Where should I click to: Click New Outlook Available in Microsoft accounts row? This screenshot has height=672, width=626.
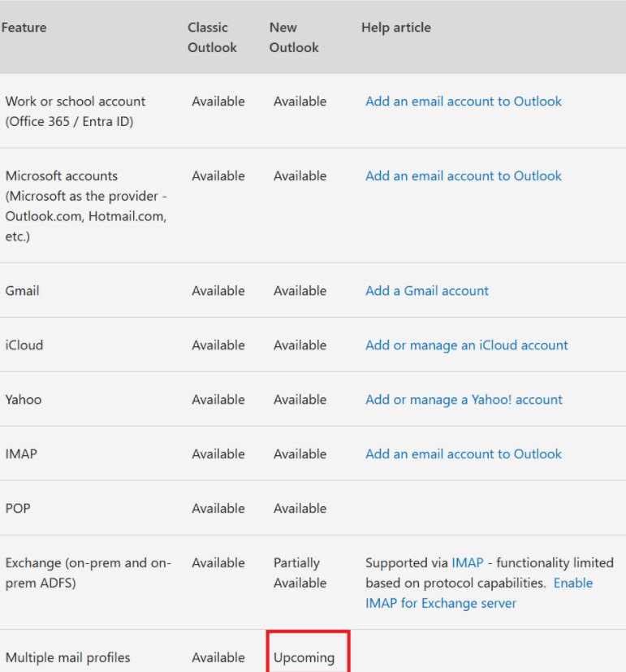(x=300, y=176)
